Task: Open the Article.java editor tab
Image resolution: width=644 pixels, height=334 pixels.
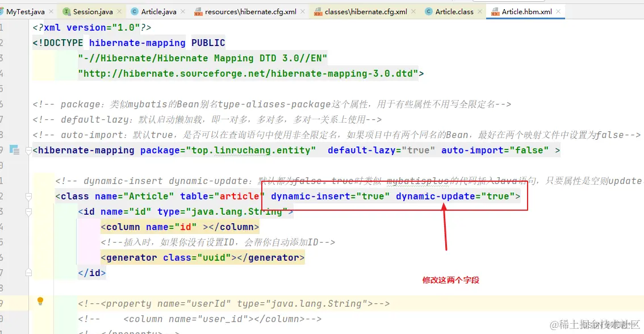Action: click(x=158, y=11)
